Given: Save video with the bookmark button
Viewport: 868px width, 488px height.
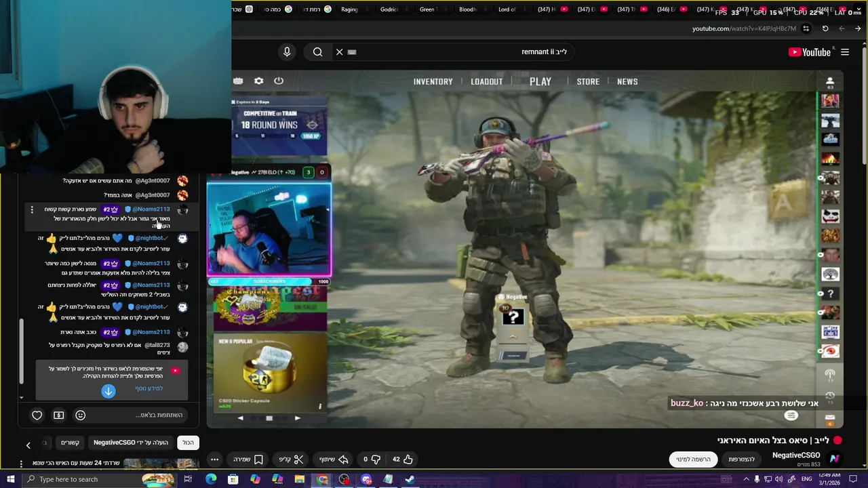Looking at the screenshot, I should tap(248, 459).
